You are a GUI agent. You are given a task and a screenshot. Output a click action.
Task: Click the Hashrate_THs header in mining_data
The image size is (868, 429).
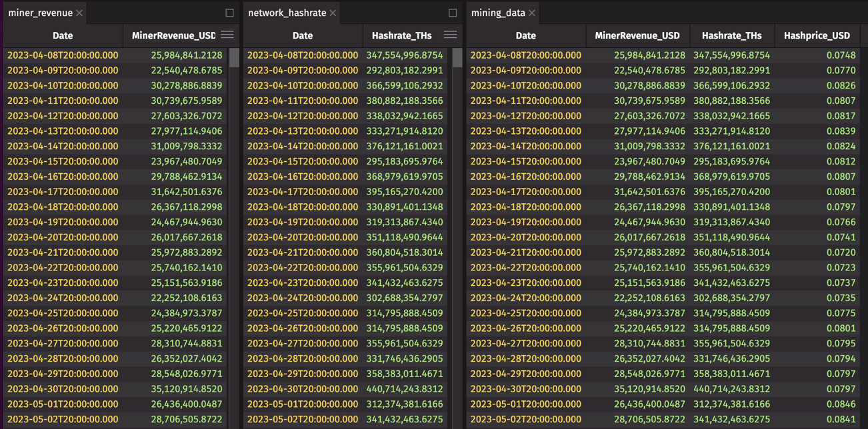(731, 35)
